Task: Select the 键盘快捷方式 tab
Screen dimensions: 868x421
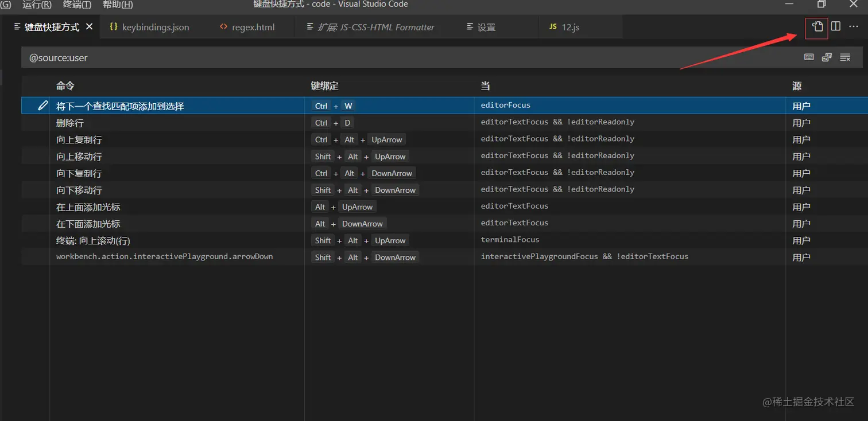Action: pos(52,27)
